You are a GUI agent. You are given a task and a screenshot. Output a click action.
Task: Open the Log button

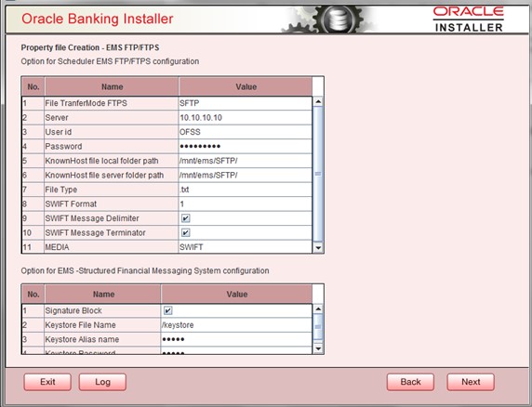(102, 382)
